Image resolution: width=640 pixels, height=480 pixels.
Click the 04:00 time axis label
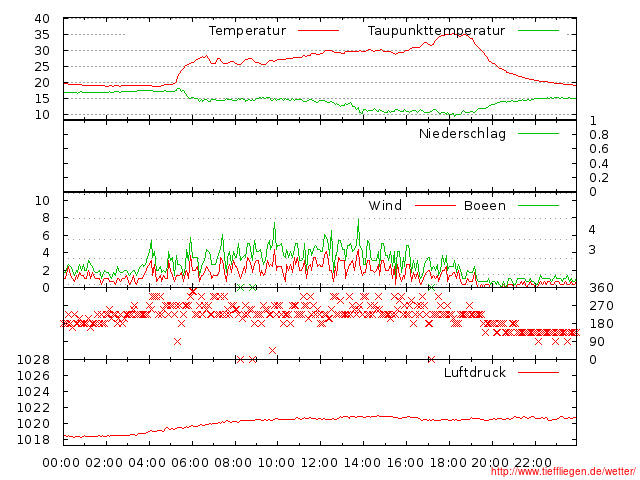pyautogui.click(x=147, y=463)
